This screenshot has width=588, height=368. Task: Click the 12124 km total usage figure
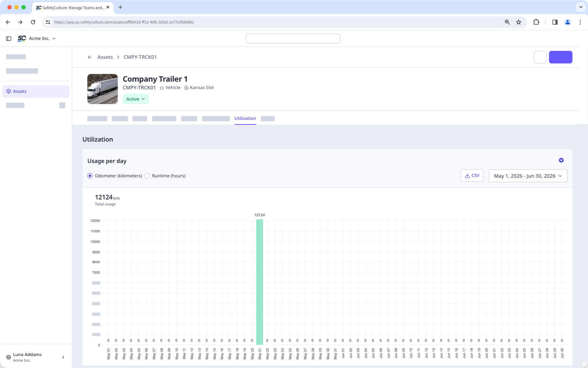click(107, 197)
